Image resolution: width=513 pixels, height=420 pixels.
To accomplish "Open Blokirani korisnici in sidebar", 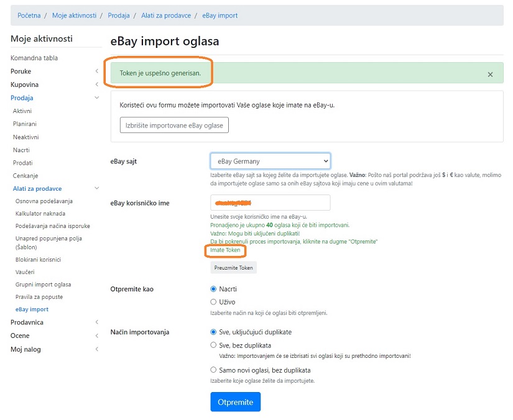I will coord(38,260).
